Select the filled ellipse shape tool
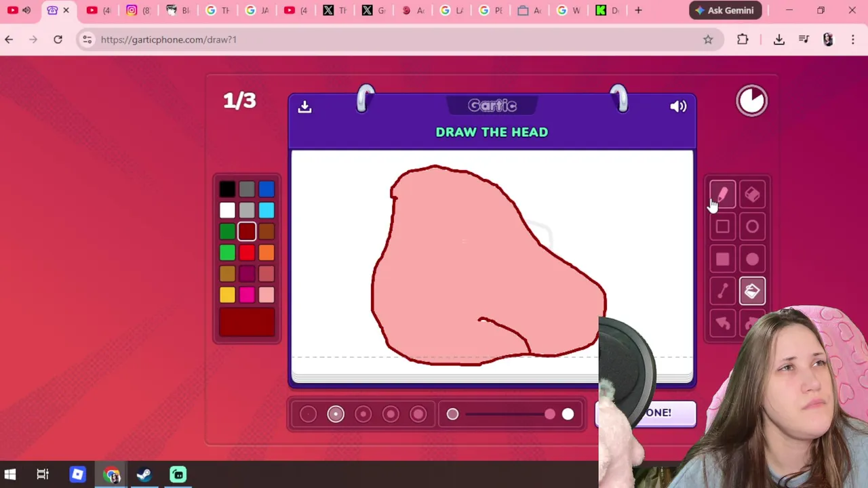The image size is (868, 488). 752,259
